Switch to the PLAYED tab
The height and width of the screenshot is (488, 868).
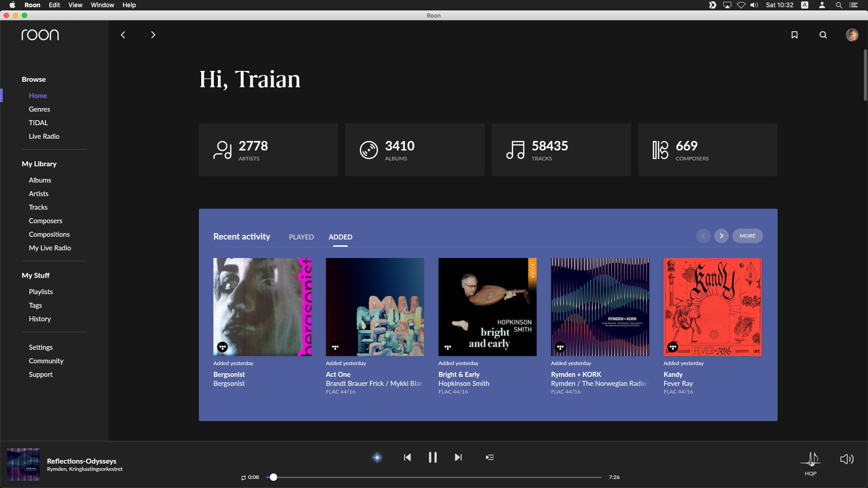coord(301,237)
